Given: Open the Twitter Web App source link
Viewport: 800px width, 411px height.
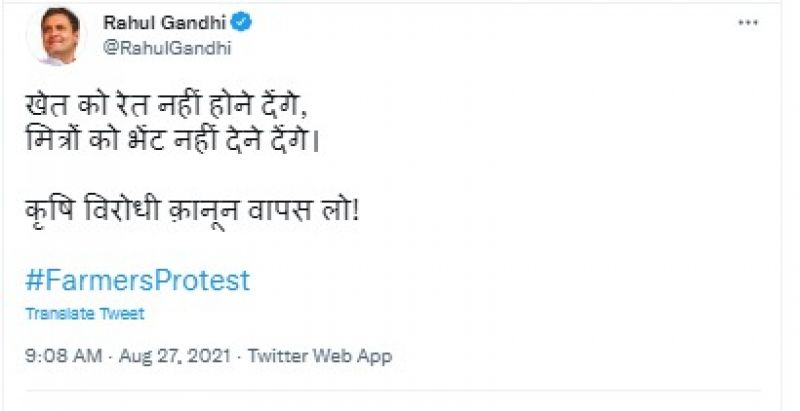Looking at the screenshot, I should (x=319, y=356).
